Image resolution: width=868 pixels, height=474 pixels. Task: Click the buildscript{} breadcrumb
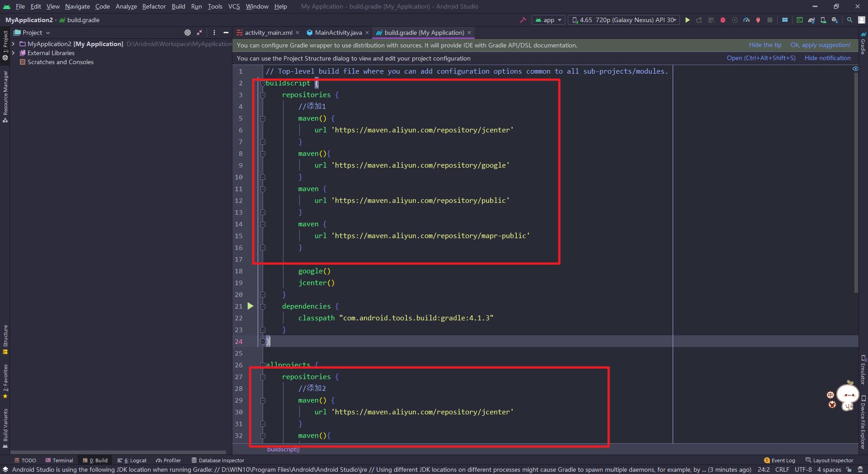[x=283, y=449]
